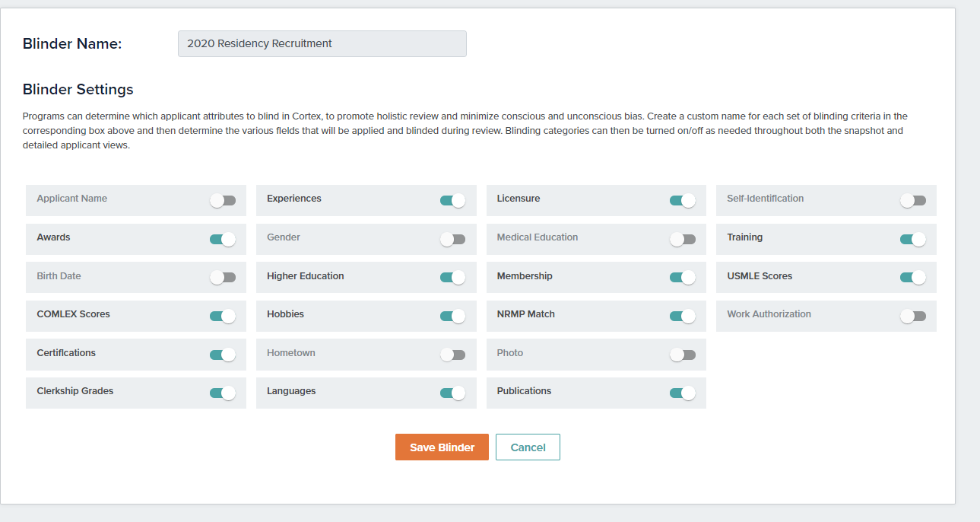The height and width of the screenshot is (522, 980).
Task: Turn off the Publications toggle
Action: (x=683, y=393)
